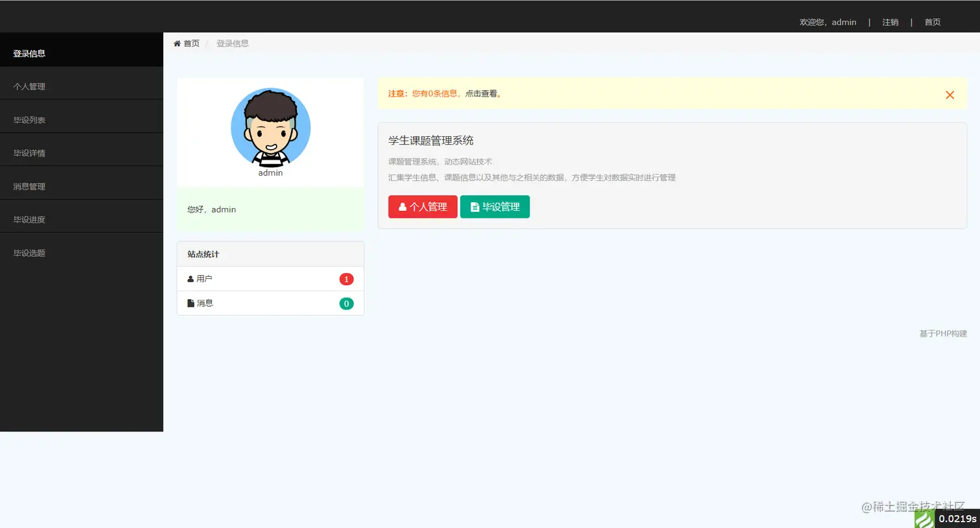Image resolution: width=980 pixels, height=528 pixels.
Task: Click the 注销 logout link
Action: (890, 21)
